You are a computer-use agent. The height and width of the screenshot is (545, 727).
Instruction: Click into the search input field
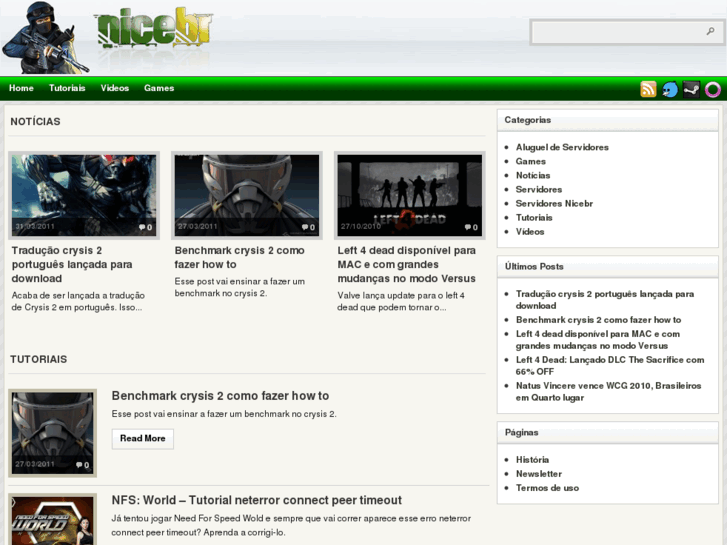(619, 32)
